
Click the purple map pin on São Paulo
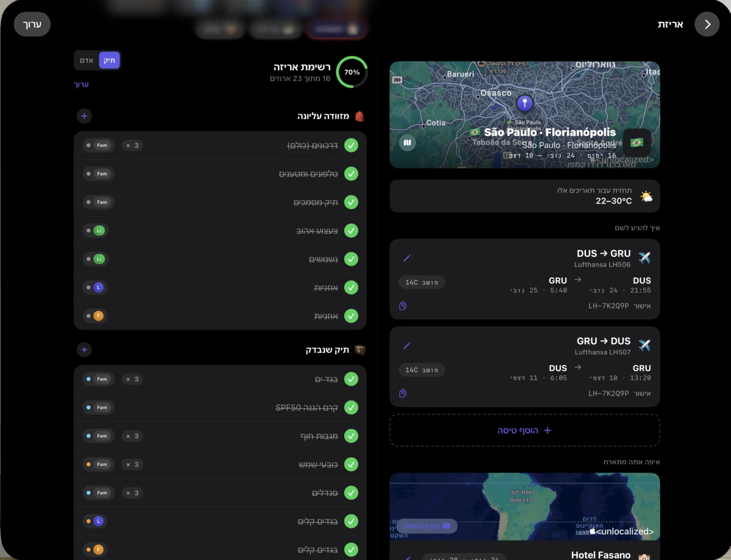(x=524, y=103)
